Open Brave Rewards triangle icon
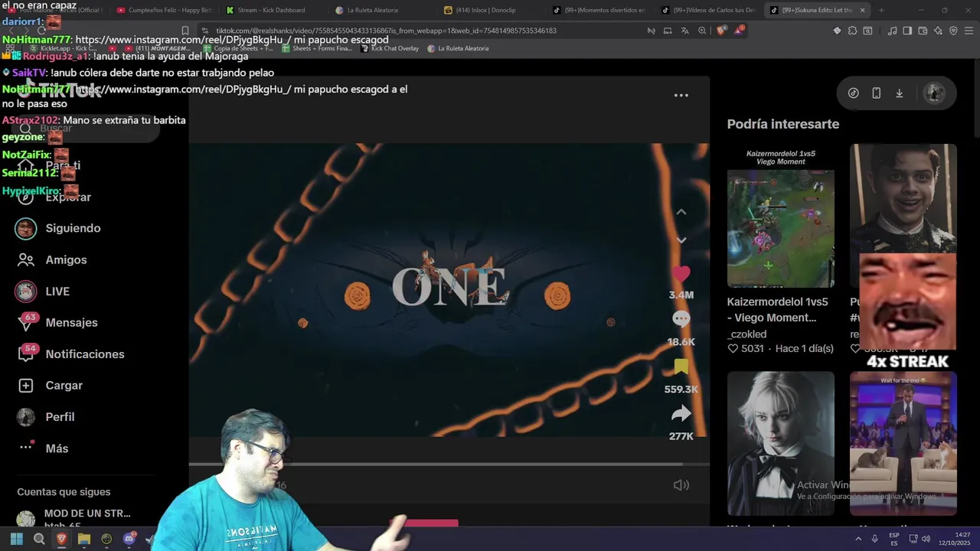 739,31
